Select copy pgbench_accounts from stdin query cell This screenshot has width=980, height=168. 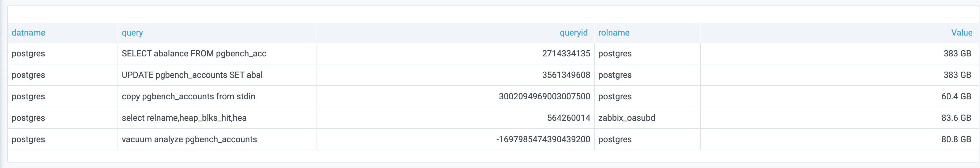[x=188, y=96]
